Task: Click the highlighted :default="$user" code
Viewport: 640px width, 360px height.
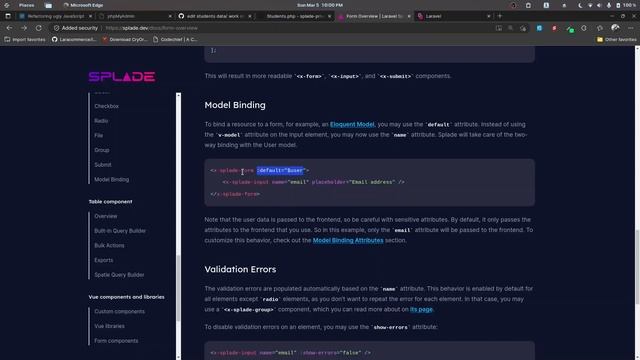Action: pyautogui.click(x=281, y=170)
